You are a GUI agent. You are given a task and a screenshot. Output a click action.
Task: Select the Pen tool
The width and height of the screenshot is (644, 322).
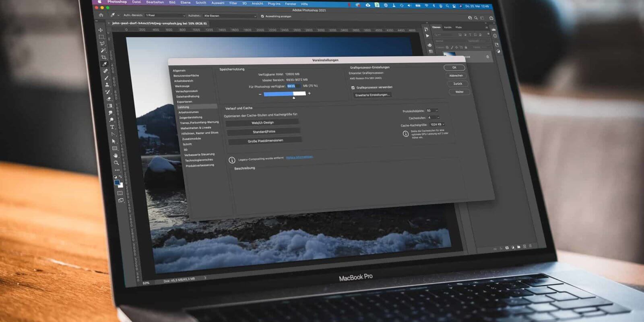(x=113, y=134)
